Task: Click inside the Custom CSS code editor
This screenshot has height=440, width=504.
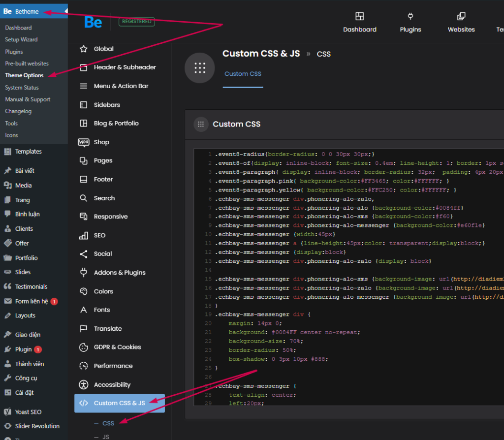Action: (x=349, y=277)
